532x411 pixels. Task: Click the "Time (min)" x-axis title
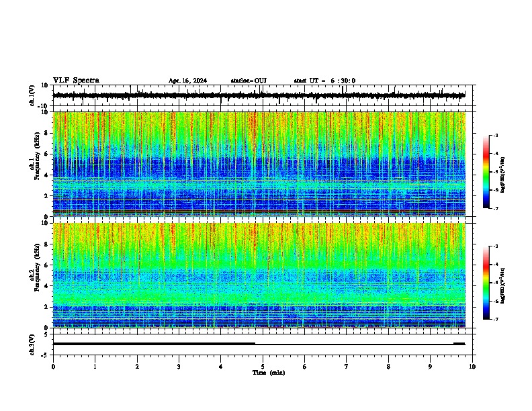(x=269, y=373)
